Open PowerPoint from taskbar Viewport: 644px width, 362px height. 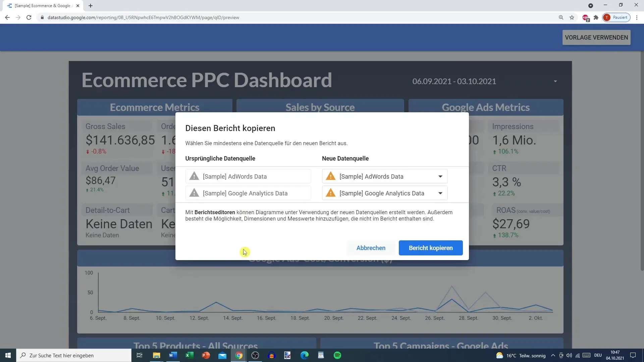(206, 355)
